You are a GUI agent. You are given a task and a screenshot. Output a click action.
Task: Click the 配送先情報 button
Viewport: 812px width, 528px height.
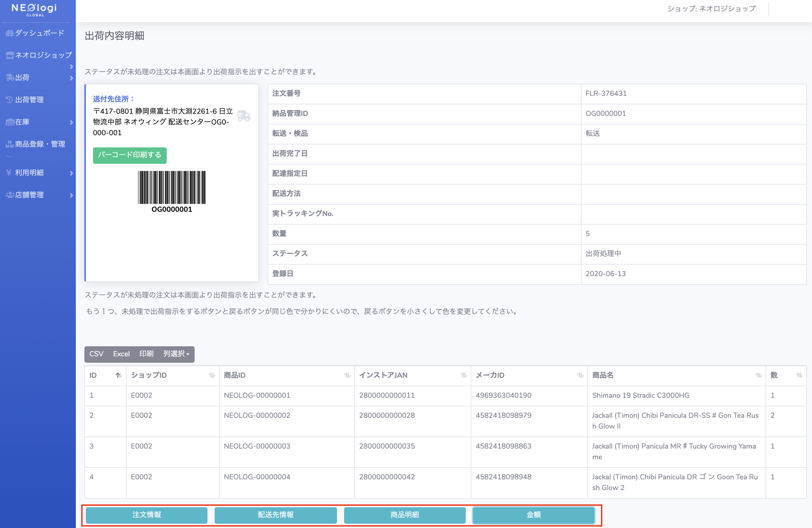coord(276,515)
